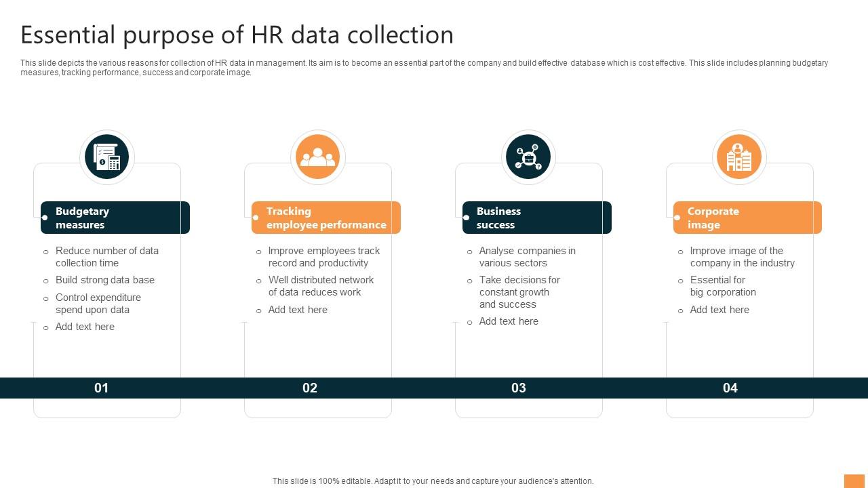The height and width of the screenshot is (488, 868).
Task: Click 'Reduce number of data collection time' bullet
Action: click(x=107, y=257)
